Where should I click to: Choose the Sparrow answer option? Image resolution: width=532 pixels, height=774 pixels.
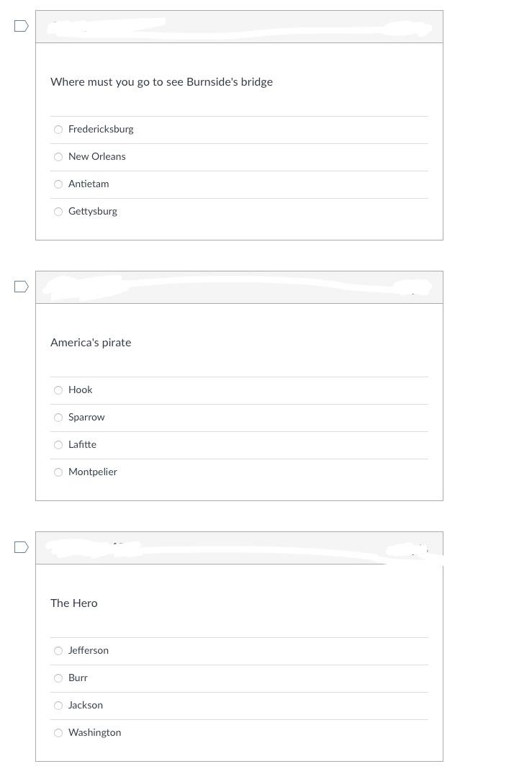(58, 418)
